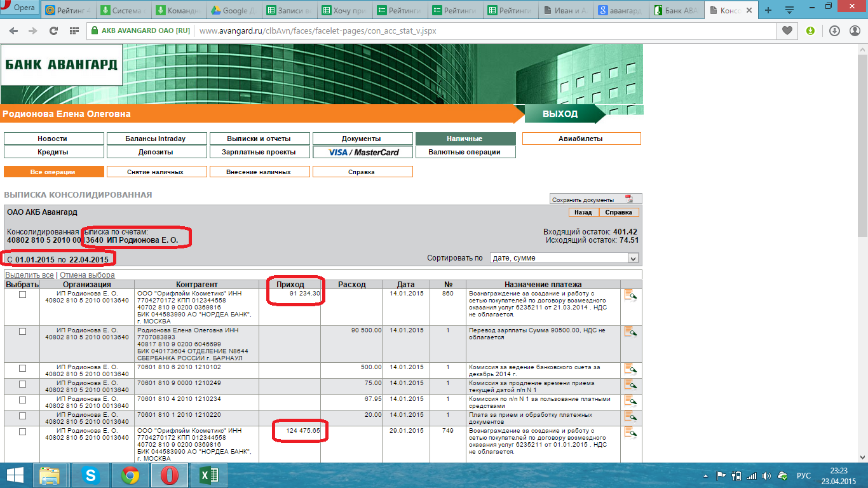The height and width of the screenshot is (488, 868).
Task: Open the Внесение наличных sub-tab
Action: [x=260, y=172]
